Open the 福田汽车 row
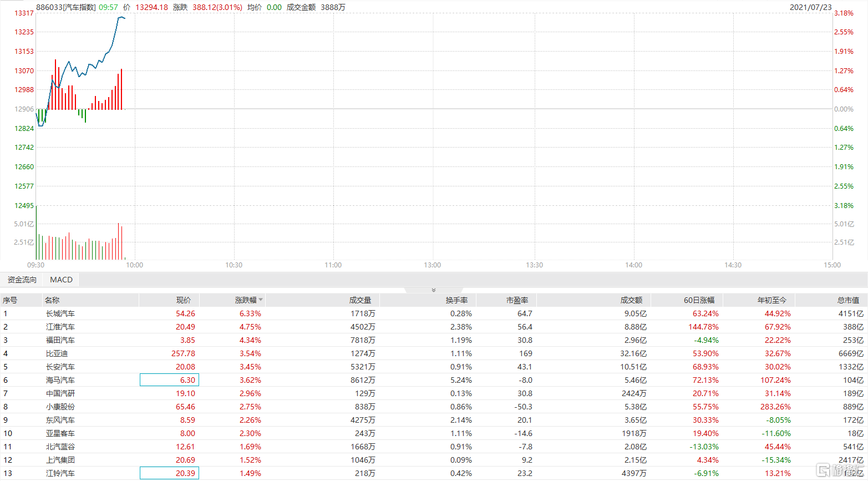The width and height of the screenshot is (868, 481). [434, 340]
